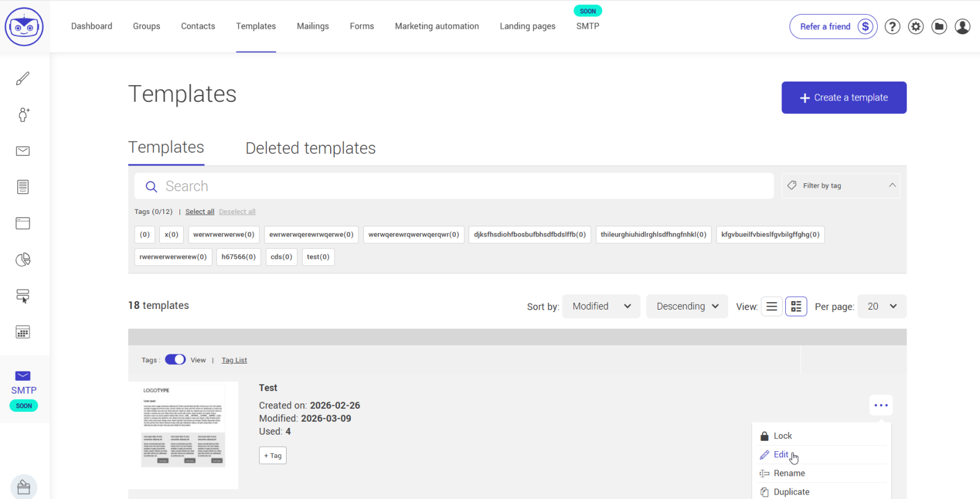This screenshot has height=499, width=980.
Task: Toggle the Tags View switch
Action: (x=175, y=360)
